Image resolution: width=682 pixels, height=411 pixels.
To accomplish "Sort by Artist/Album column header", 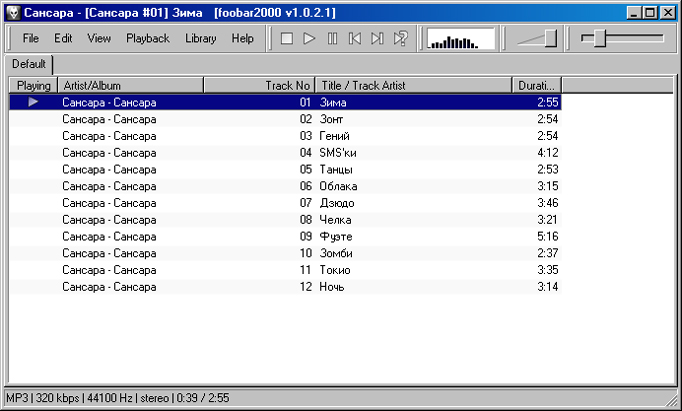I will (130, 86).
